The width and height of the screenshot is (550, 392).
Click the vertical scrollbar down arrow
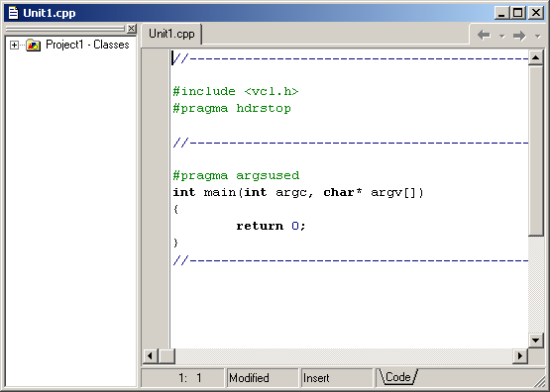535,340
